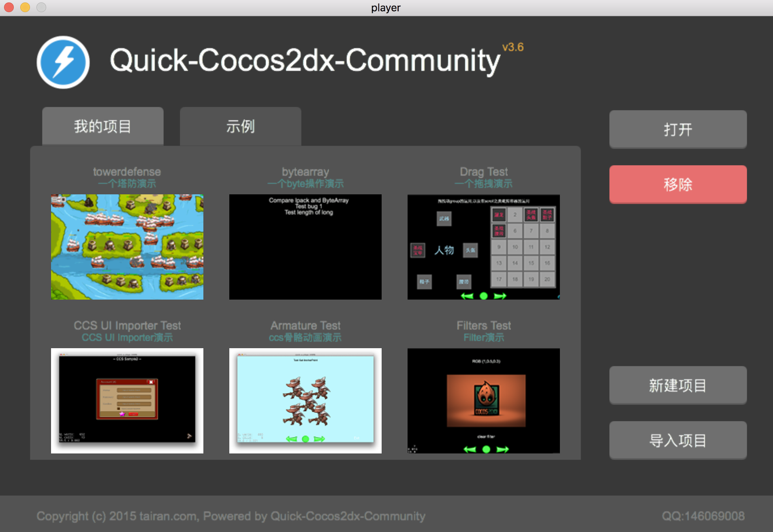Image resolution: width=773 pixels, height=532 pixels.
Task: Switch to the 示例 tab
Action: pos(241,126)
